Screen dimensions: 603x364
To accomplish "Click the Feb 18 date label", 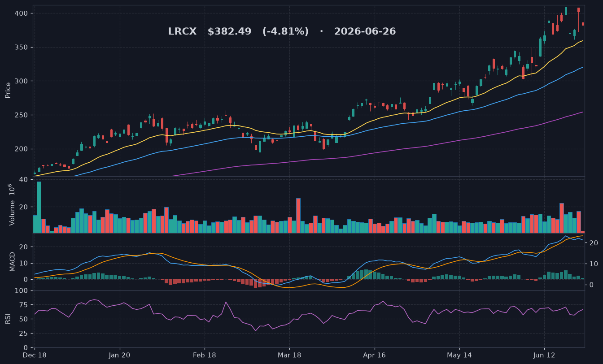I will click(205, 355).
